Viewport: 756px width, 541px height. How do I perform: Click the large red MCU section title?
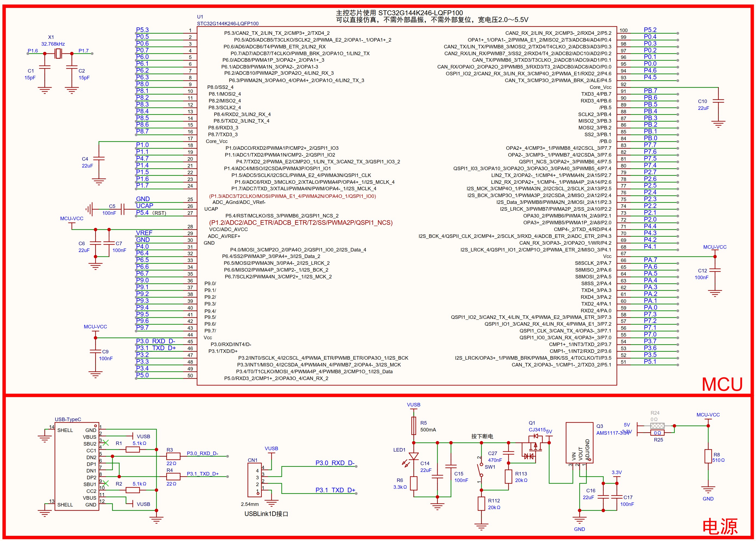[722, 384]
